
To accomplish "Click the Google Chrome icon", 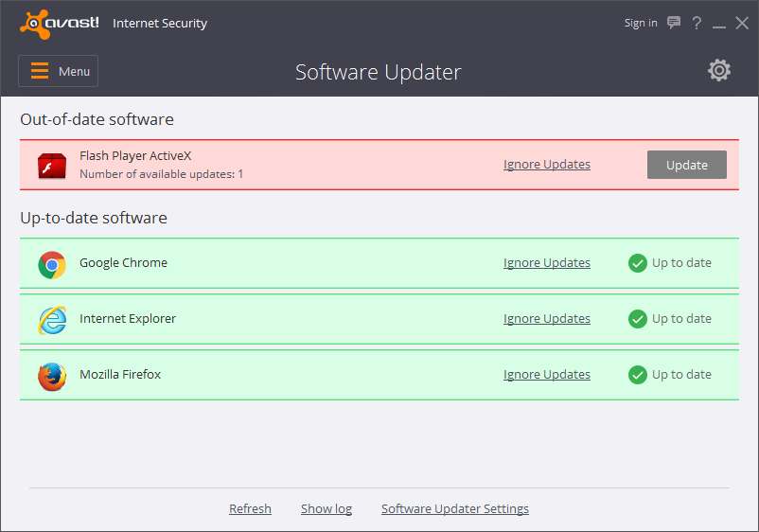I will point(52,265).
